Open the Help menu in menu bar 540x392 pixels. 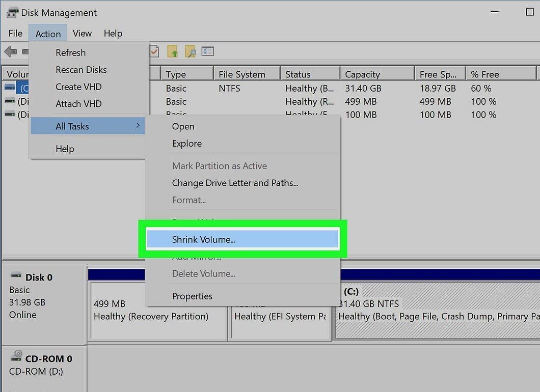click(113, 34)
